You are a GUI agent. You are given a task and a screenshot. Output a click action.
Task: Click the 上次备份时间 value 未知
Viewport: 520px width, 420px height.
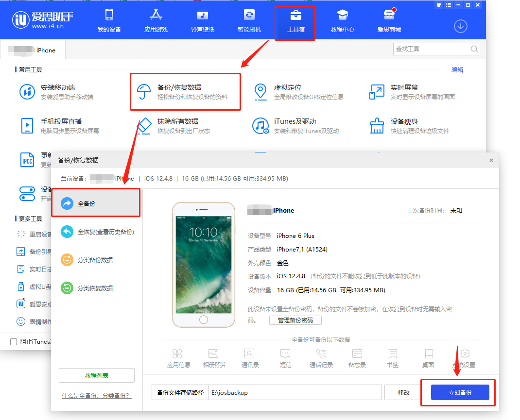(456, 210)
